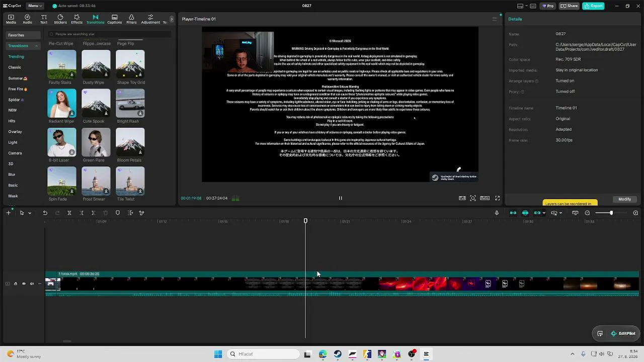Toggle clip linkage

pyautogui.click(x=537, y=213)
